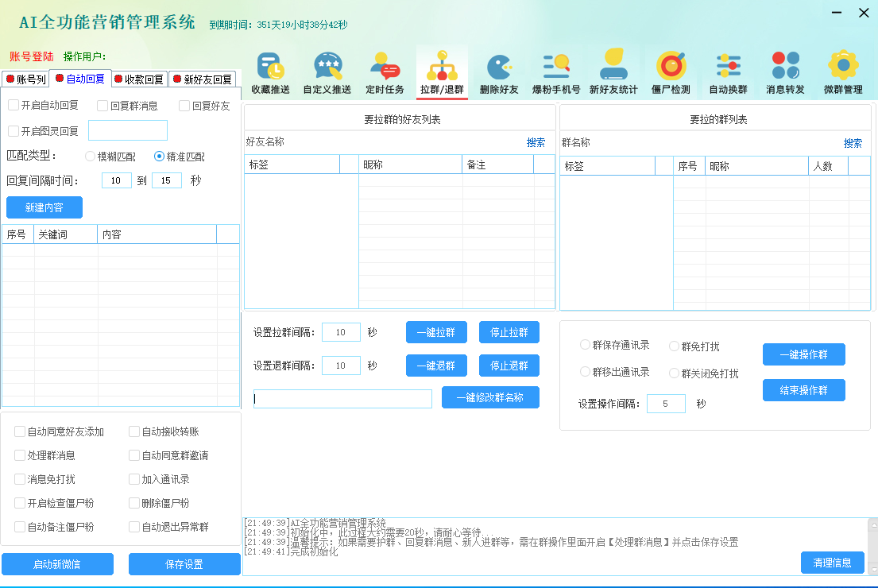Select 精准匹配 radio button

tap(159, 157)
